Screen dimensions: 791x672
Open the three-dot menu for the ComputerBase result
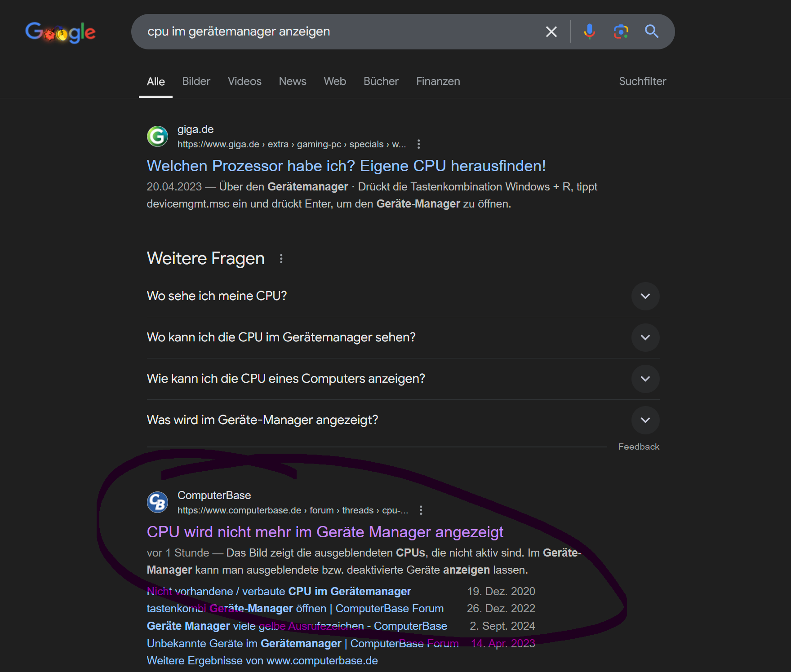pos(421,510)
